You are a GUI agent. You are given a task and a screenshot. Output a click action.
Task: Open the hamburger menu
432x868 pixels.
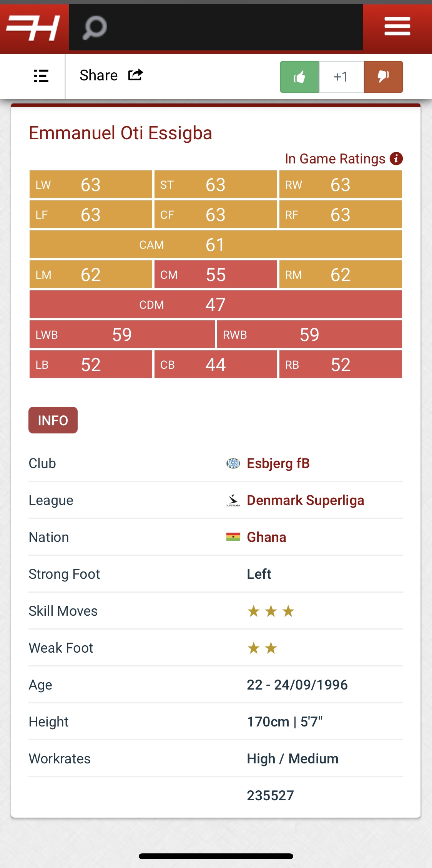[x=397, y=27]
